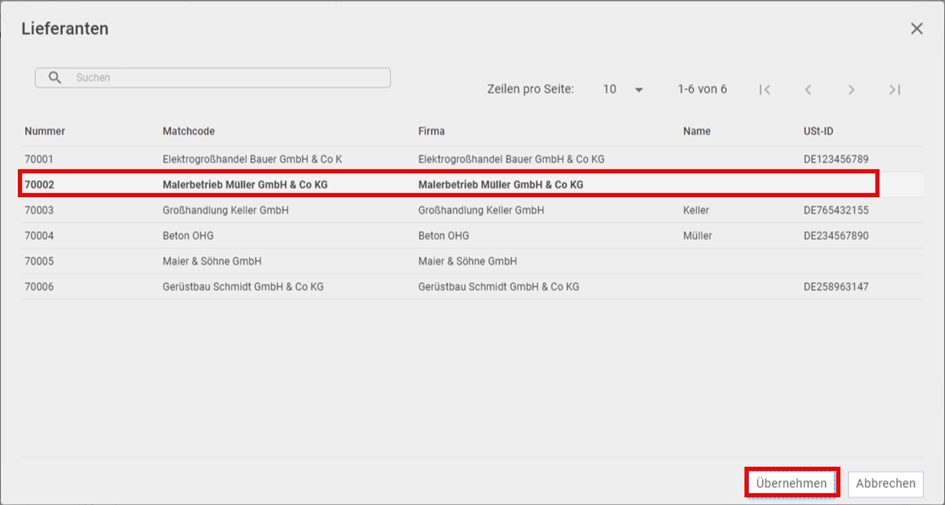Close the Lieferanten dialog
945x505 pixels.
point(917,28)
